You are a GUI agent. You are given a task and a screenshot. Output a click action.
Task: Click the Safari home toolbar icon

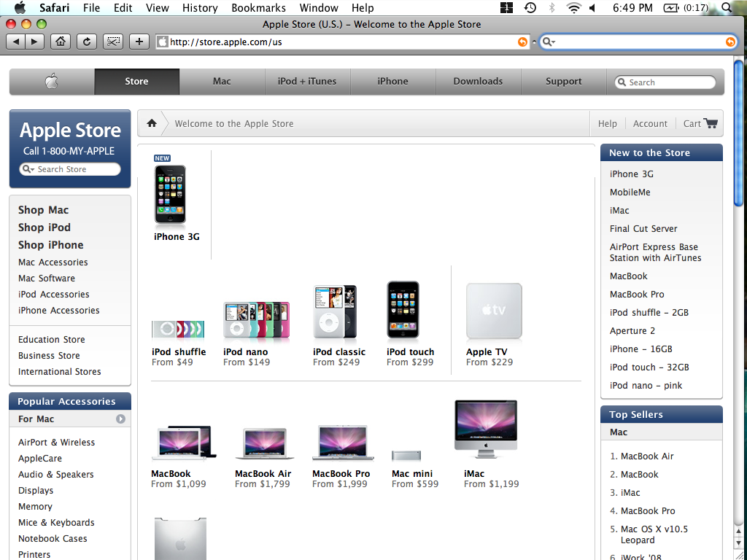[x=61, y=42]
